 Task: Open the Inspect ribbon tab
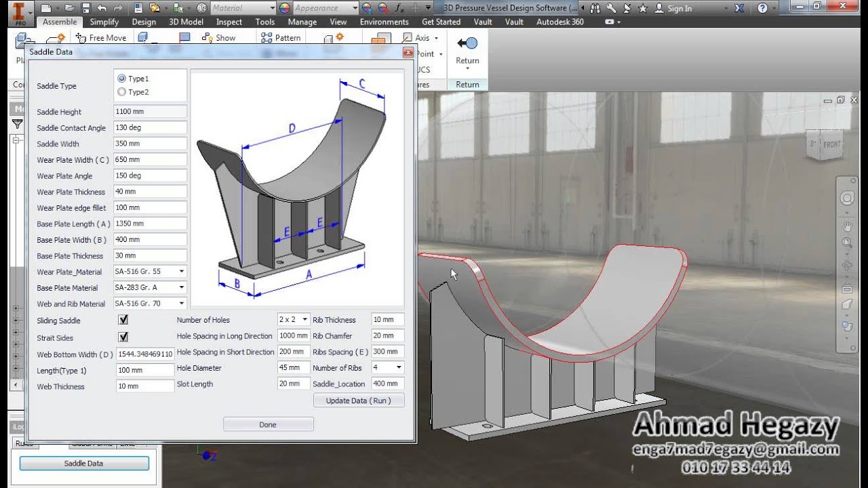229,22
